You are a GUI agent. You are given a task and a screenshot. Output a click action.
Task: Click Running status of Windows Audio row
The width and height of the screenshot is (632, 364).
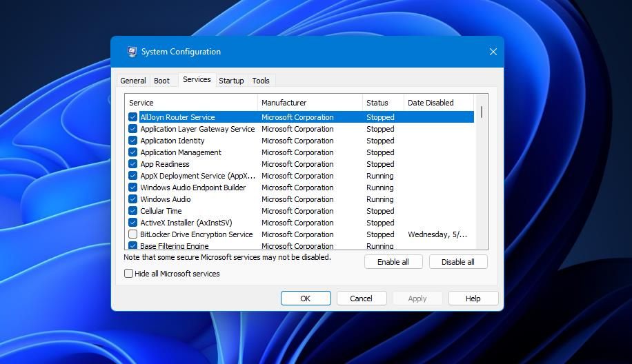[x=379, y=199]
